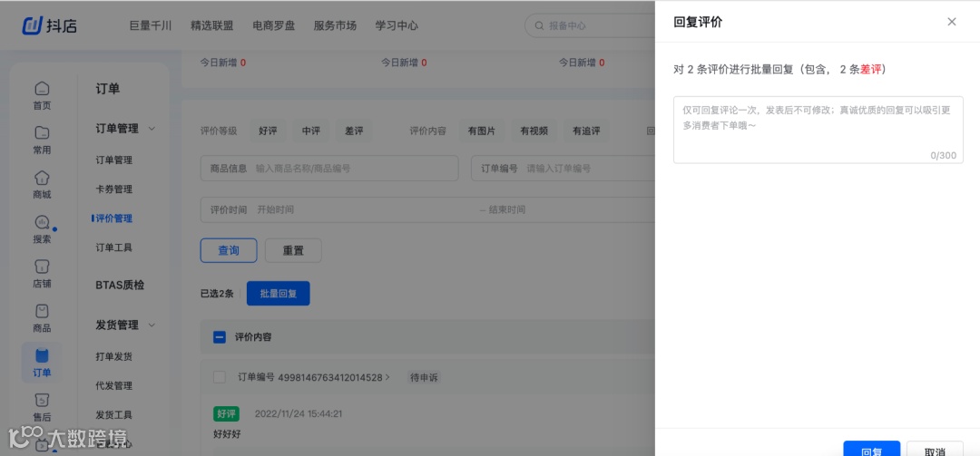Open 电商罗盘 in top navigation
Image resolution: width=980 pixels, height=456 pixels.
[x=274, y=25]
